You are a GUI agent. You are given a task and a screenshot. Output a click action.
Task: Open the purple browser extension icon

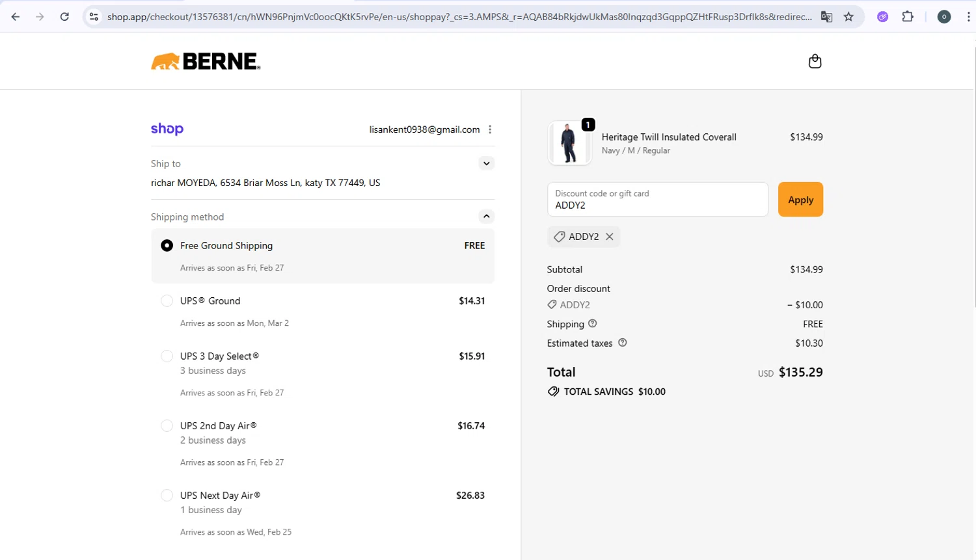coord(882,17)
